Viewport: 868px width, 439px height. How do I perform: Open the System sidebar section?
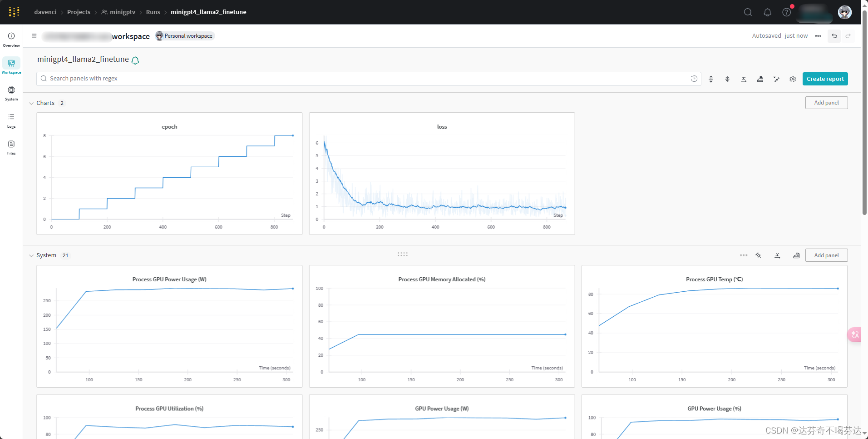pyautogui.click(x=11, y=93)
